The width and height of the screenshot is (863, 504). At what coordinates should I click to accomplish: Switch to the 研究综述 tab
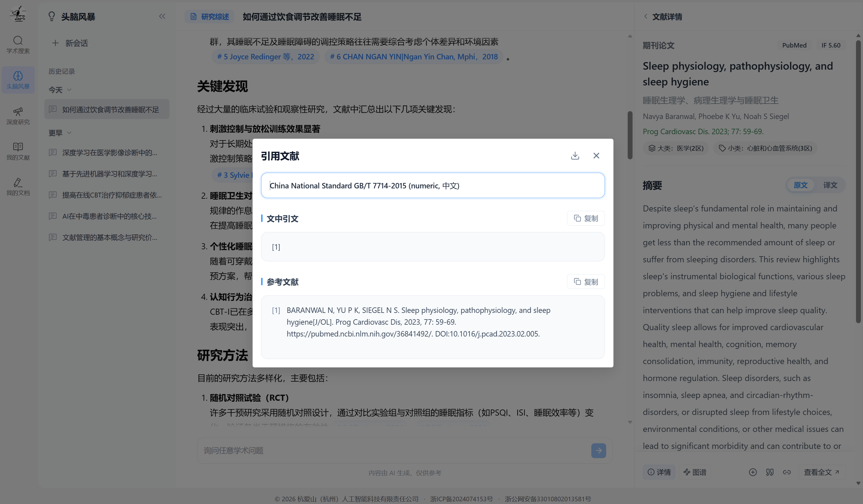click(x=209, y=16)
